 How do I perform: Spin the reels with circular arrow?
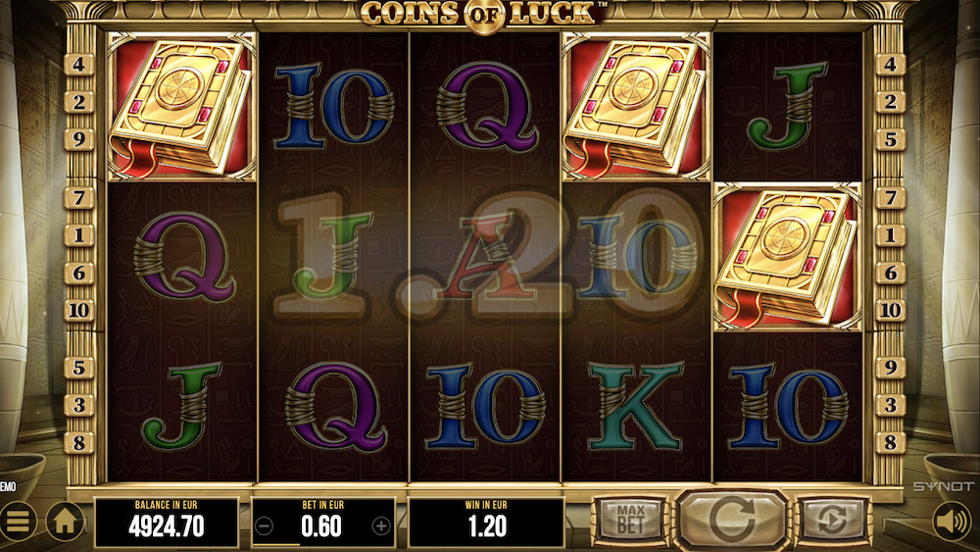pyautogui.click(x=732, y=519)
